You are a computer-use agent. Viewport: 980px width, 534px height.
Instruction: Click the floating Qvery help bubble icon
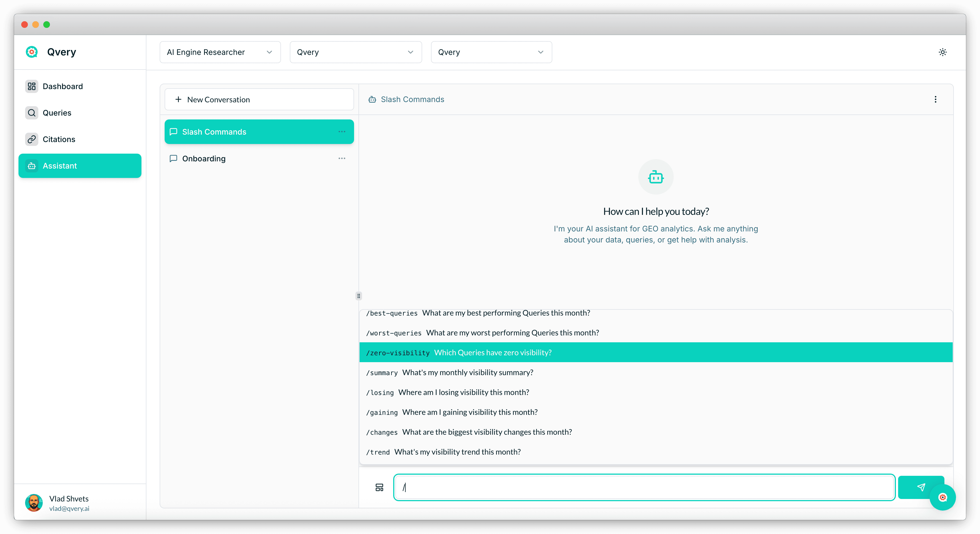[x=942, y=498]
